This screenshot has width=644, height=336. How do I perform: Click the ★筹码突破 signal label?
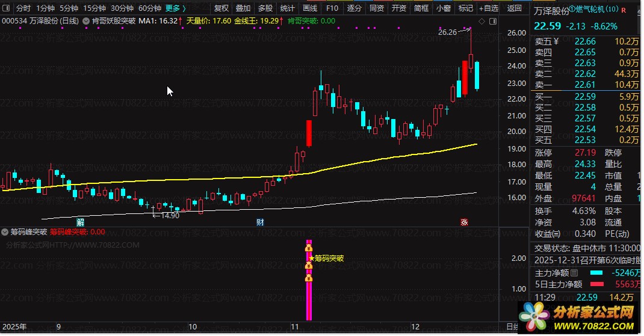(x=327, y=258)
